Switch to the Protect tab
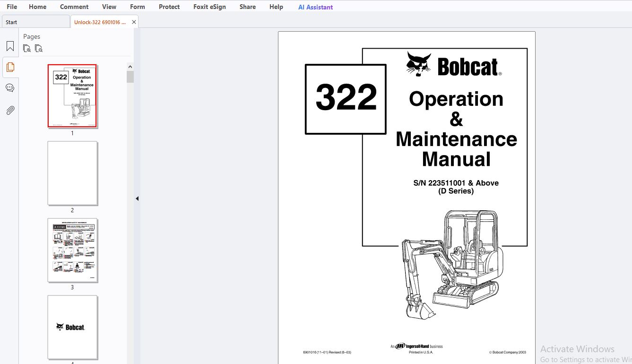The width and height of the screenshot is (632, 364). 169,7
